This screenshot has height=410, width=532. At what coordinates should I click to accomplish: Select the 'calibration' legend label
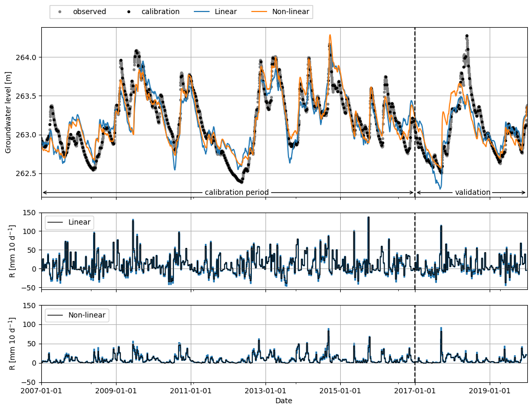coord(160,11)
